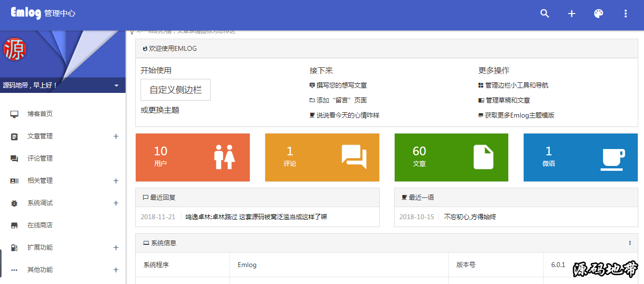The image size is (644, 284).
Task: Click the people icon on 用户 card
Action: coord(224,157)
